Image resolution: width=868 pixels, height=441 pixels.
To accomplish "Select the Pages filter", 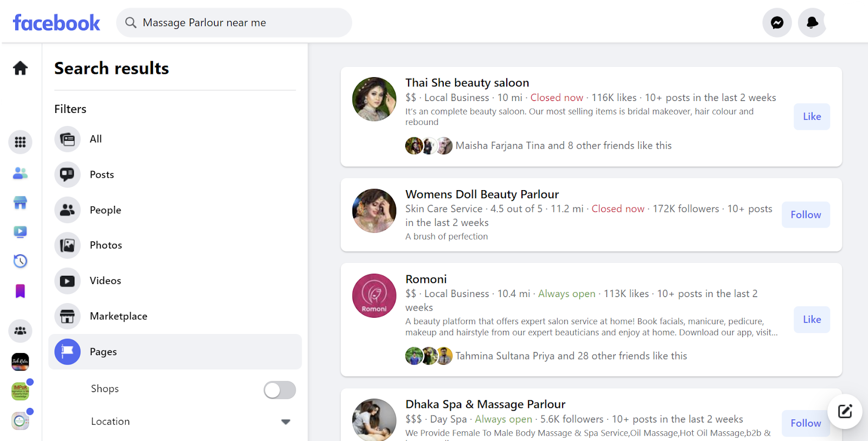I will [x=175, y=351].
